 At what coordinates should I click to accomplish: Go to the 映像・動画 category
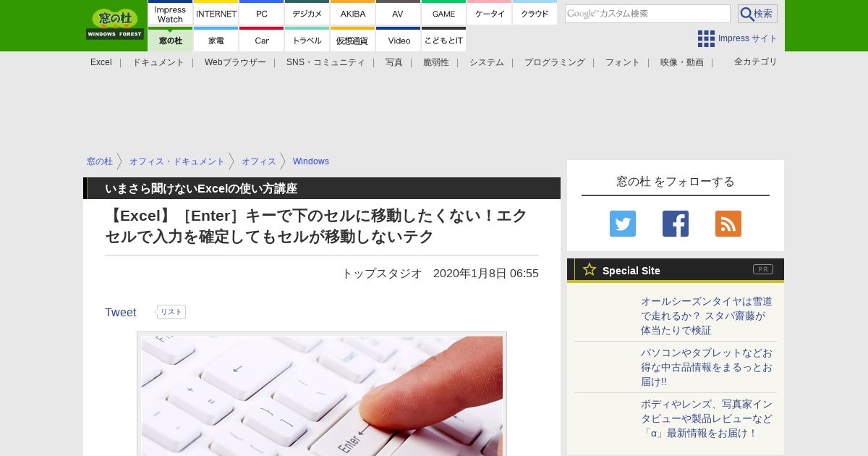coord(682,62)
